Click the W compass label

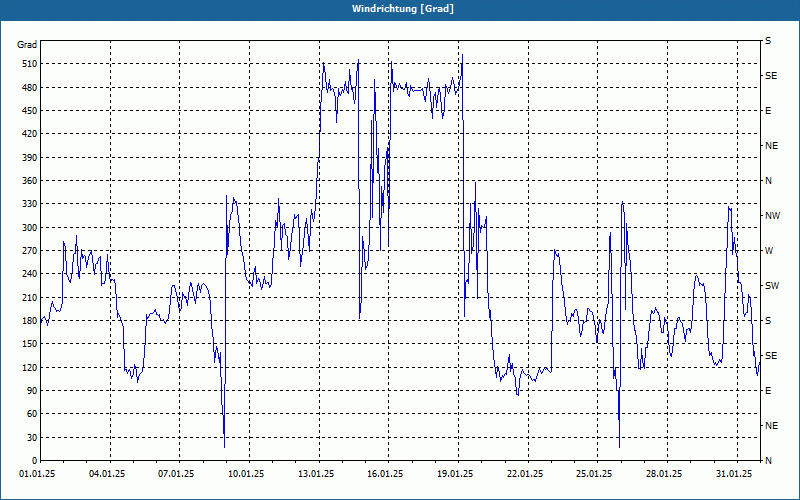(x=769, y=251)
